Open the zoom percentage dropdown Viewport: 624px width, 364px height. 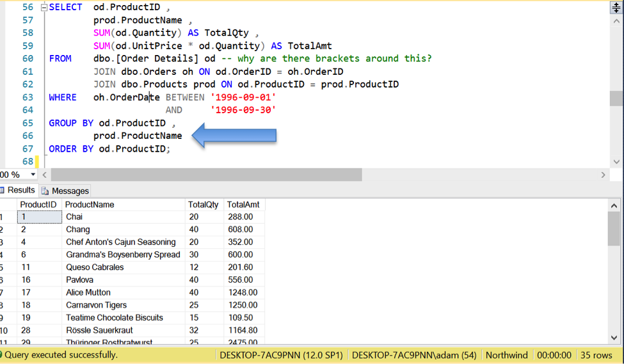pos(33,175)
